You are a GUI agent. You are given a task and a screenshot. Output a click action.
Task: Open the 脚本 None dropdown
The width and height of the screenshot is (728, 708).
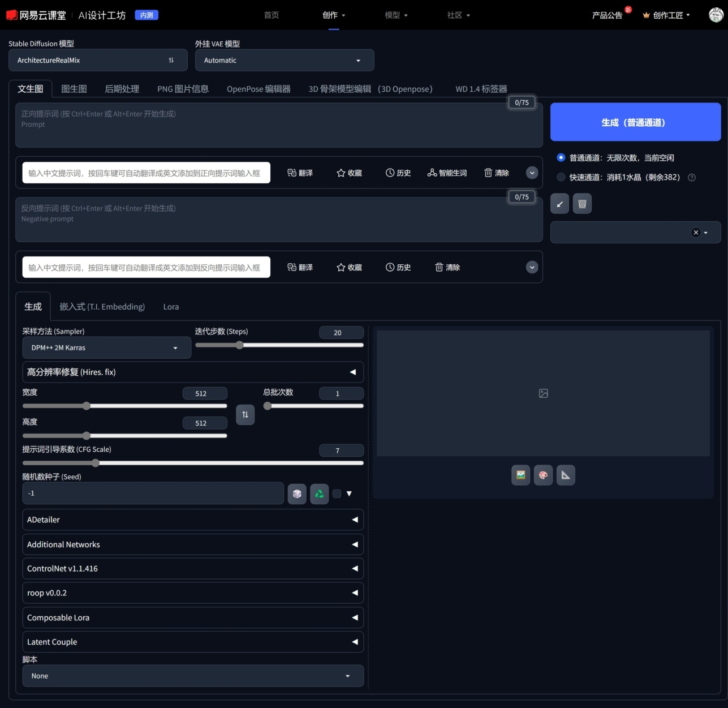click(x=193, y=676)
